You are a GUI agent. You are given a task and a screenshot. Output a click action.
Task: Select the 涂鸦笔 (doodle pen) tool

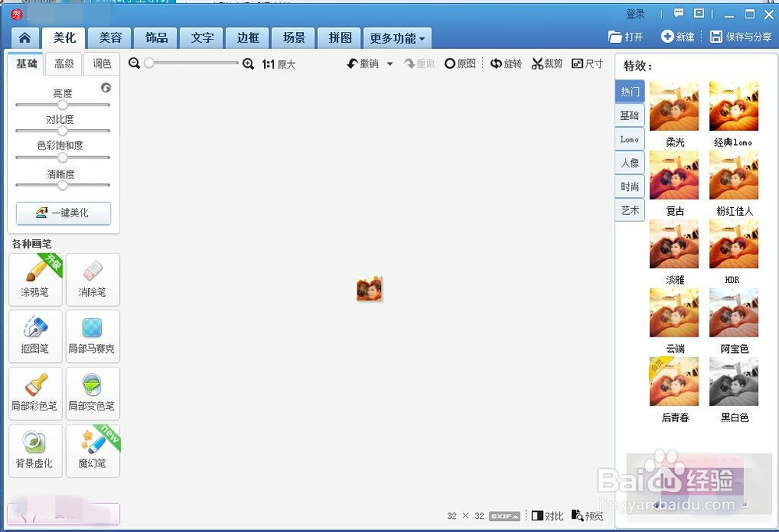point(35,280)
